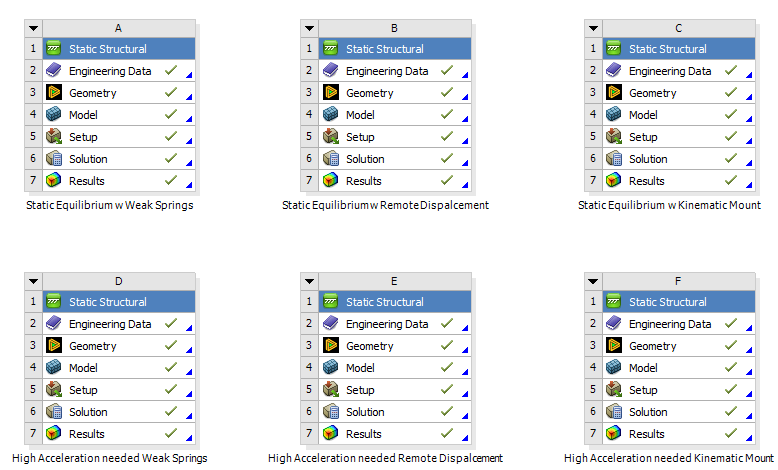778x470 pixels.
Task: Click Engineering Data icon in system B
Action: pyautogui.click(x=330, y=70)
